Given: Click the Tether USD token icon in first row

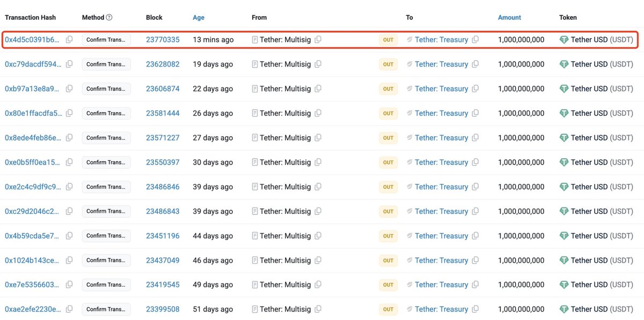Looking at the screenshot, I should click(x=563, y=40).
